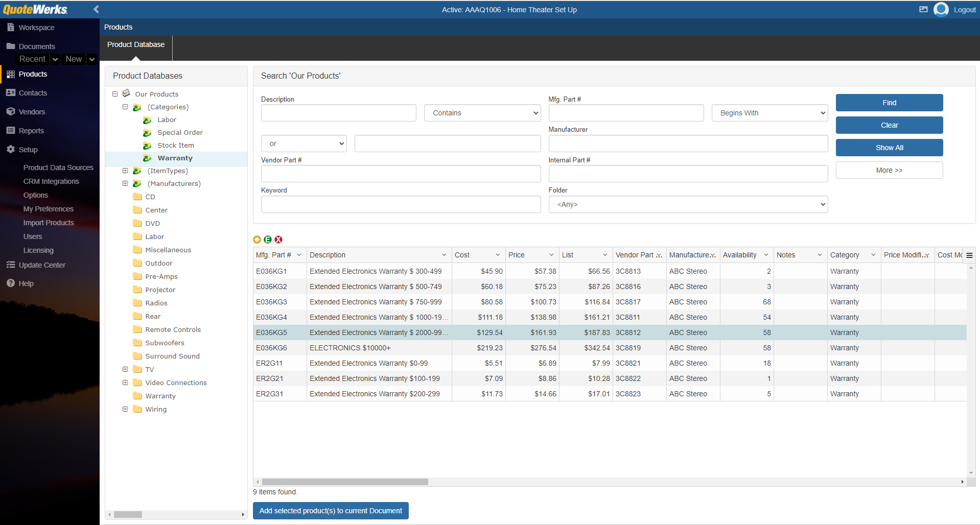The image size is (980, 525).
Task: Click the Vendors box icon
Action: pyautogui.click(x=10, y=111)
